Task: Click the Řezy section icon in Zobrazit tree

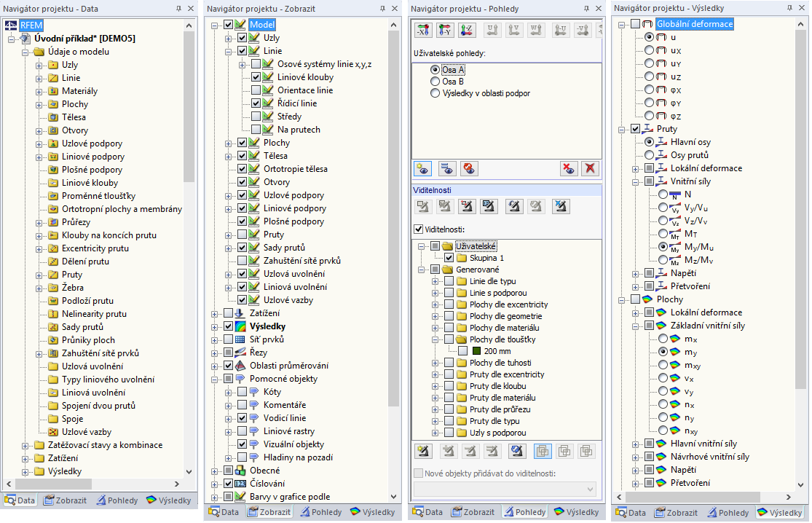Action: [240, 352]
